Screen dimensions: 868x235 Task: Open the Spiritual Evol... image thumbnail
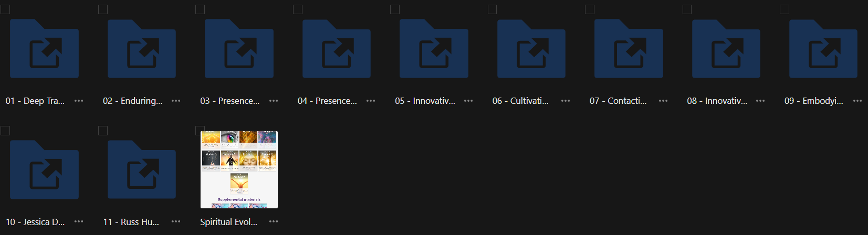239,170
